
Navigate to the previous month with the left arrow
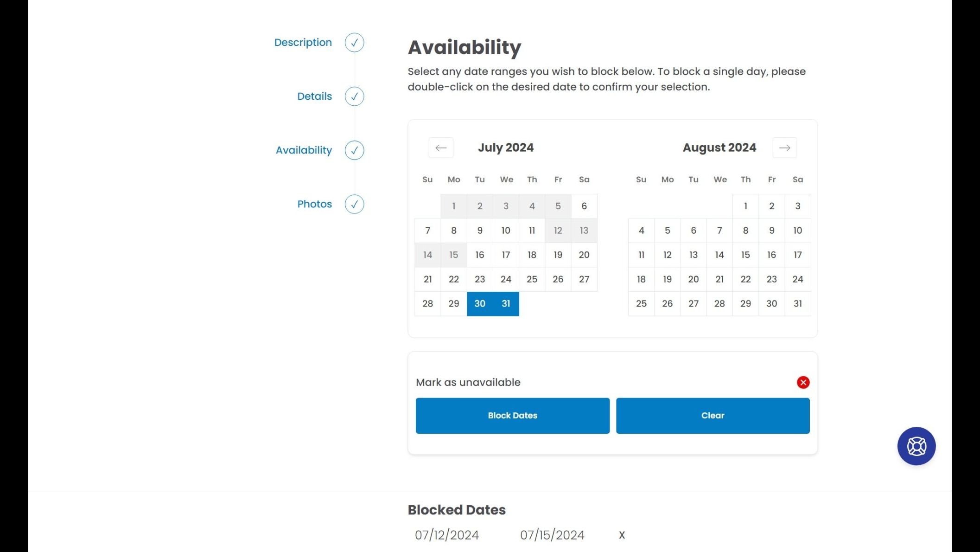440,148
